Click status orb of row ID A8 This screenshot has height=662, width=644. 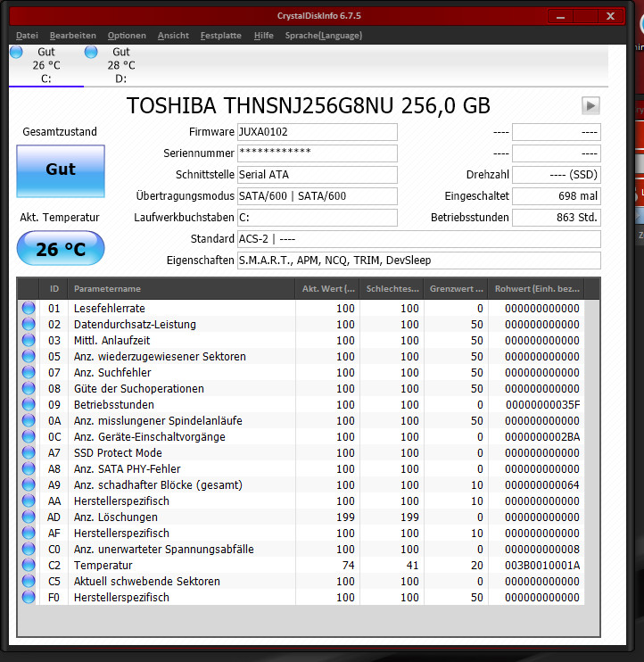click(x=29, y=468)
